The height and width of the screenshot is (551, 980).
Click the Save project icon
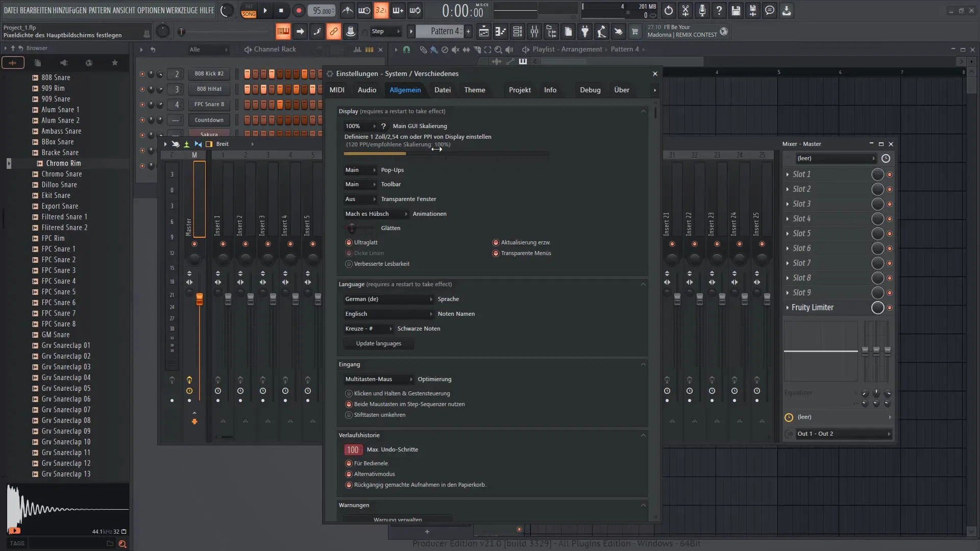(x=736, y=10)
